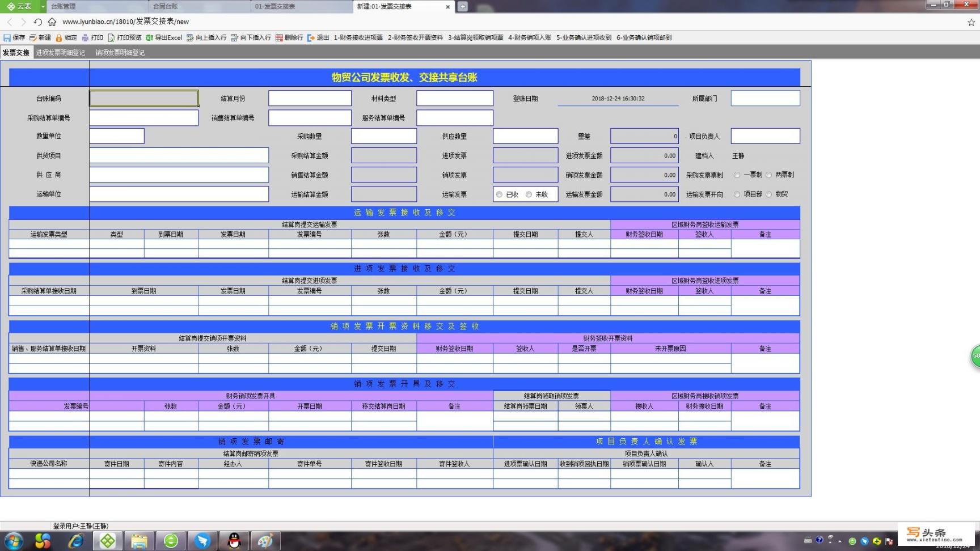Viewport: 980px width, 551px height.
Task: Click the 供应商 input field
Action: 179,175
